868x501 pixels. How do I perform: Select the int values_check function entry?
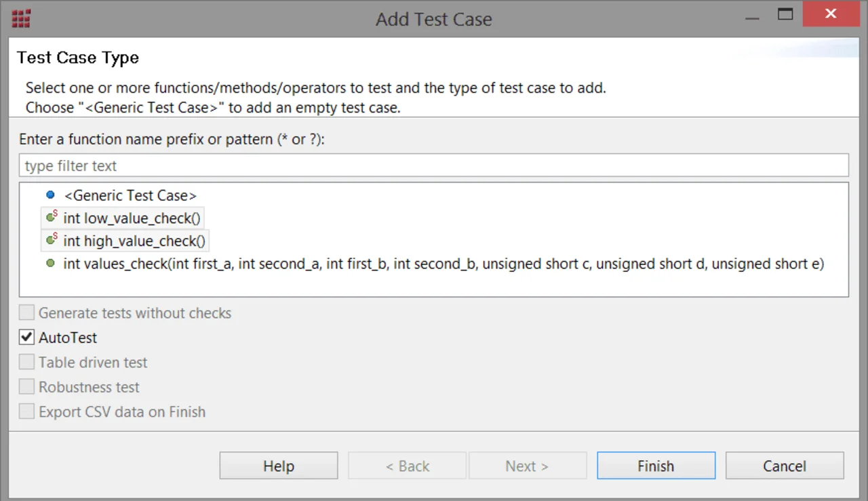coord(443,264)
